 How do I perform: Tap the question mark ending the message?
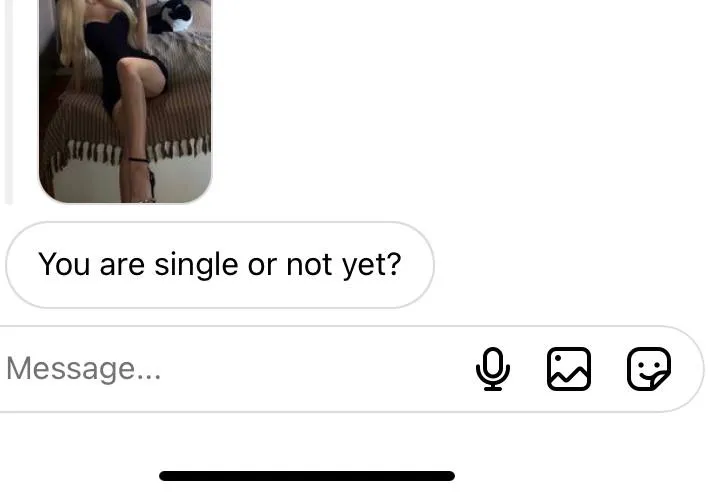[x=395, y=264]
